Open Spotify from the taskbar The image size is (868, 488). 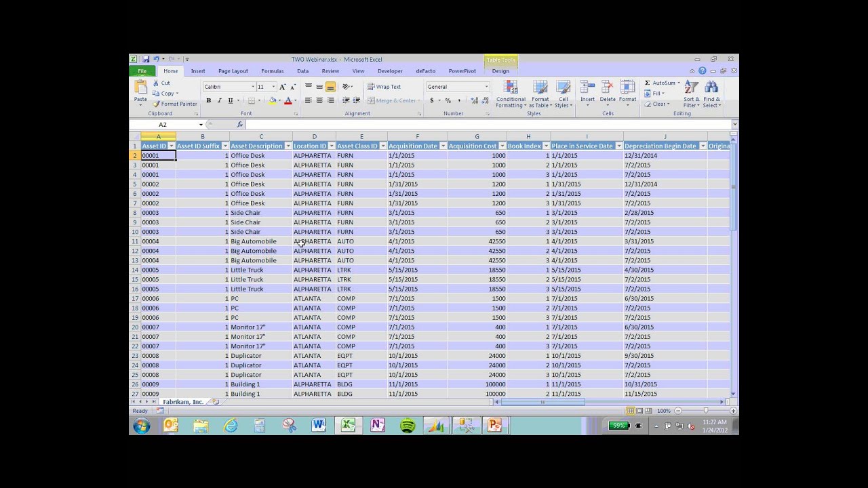[408, 426]
